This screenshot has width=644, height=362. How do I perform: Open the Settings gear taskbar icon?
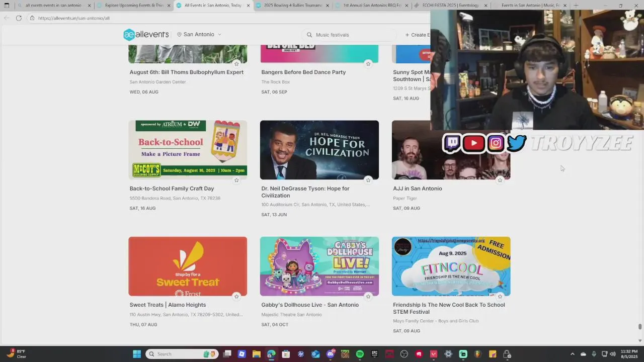(448, 354)
